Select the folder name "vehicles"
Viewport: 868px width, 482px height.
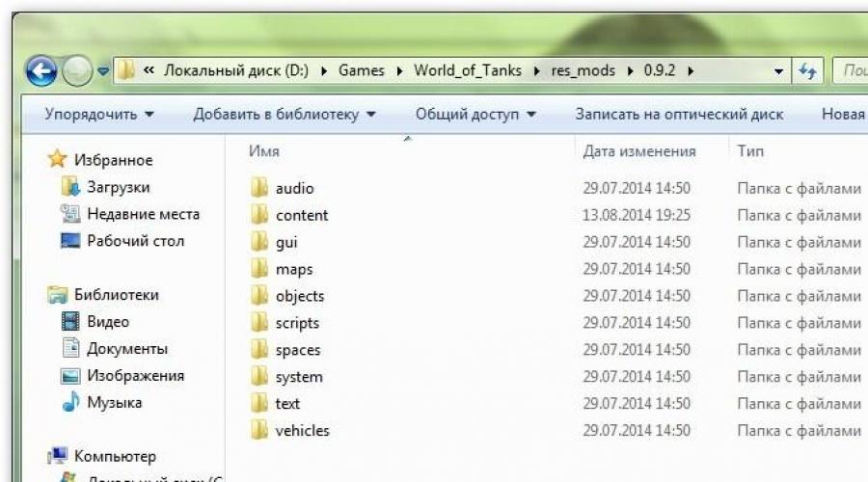[302, 430]
